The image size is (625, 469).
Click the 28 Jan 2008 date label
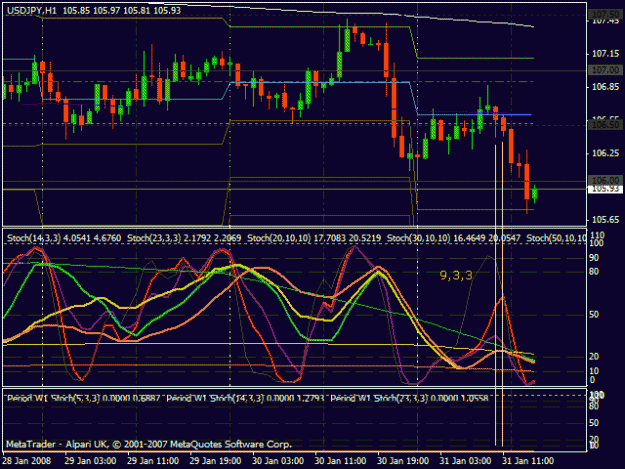[x=27, y=461]
